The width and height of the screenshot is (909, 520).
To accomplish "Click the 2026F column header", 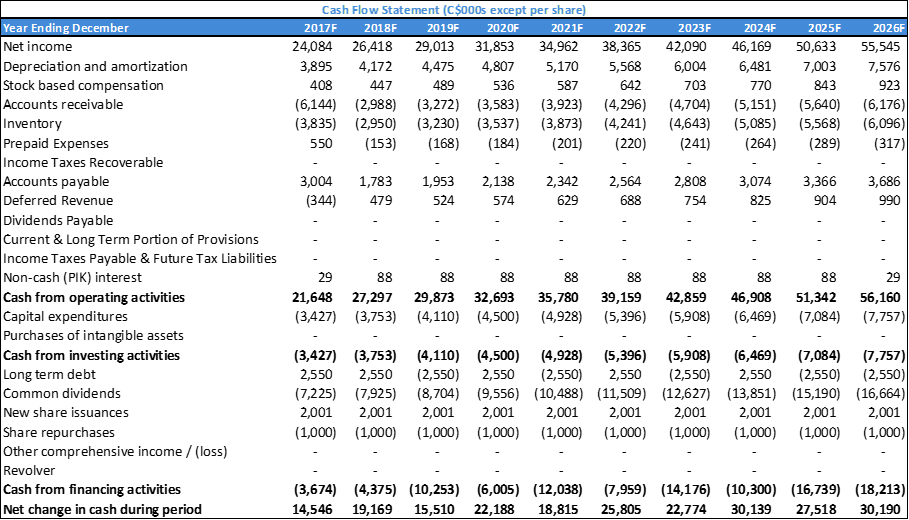I will coord(885,28).
